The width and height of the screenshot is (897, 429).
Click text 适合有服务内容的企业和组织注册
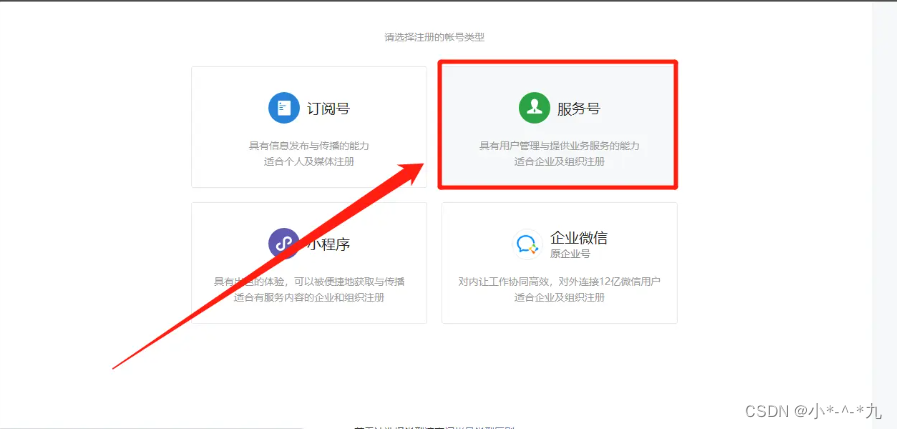coord(309,297)
